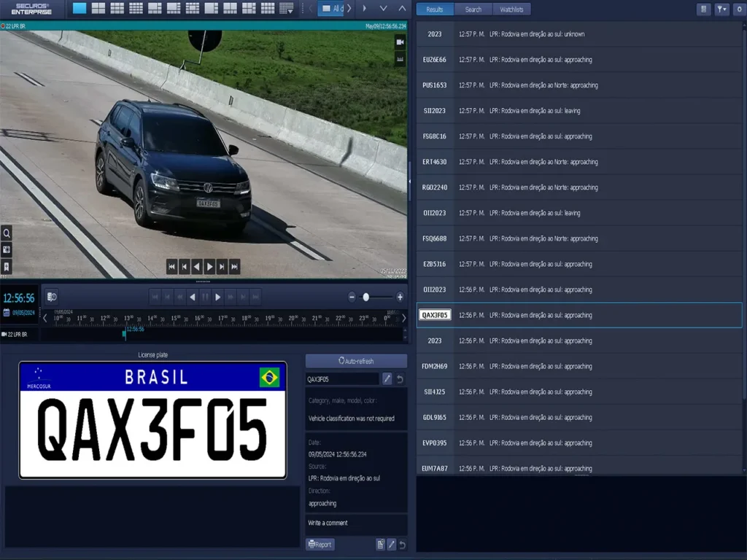This screenshot has width=747, height=560.
Task: Select the Results tab
Action: tap(435, 9)
